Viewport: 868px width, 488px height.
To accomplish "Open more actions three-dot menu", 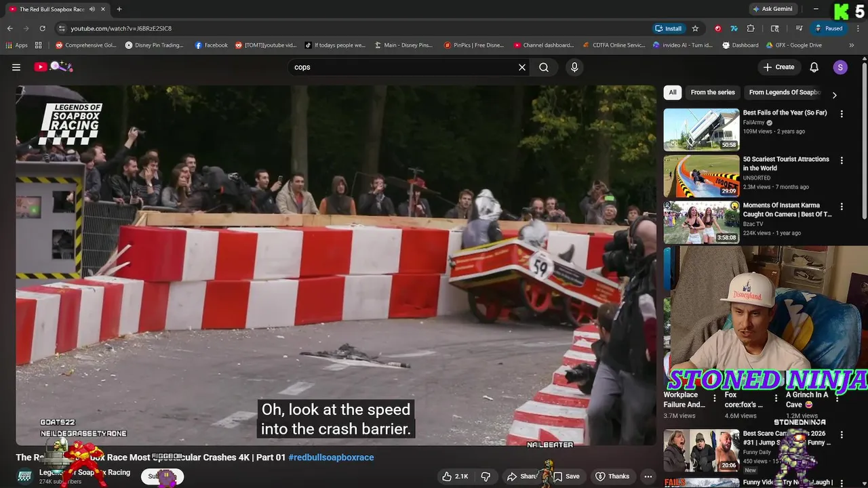I will (648, 476).
